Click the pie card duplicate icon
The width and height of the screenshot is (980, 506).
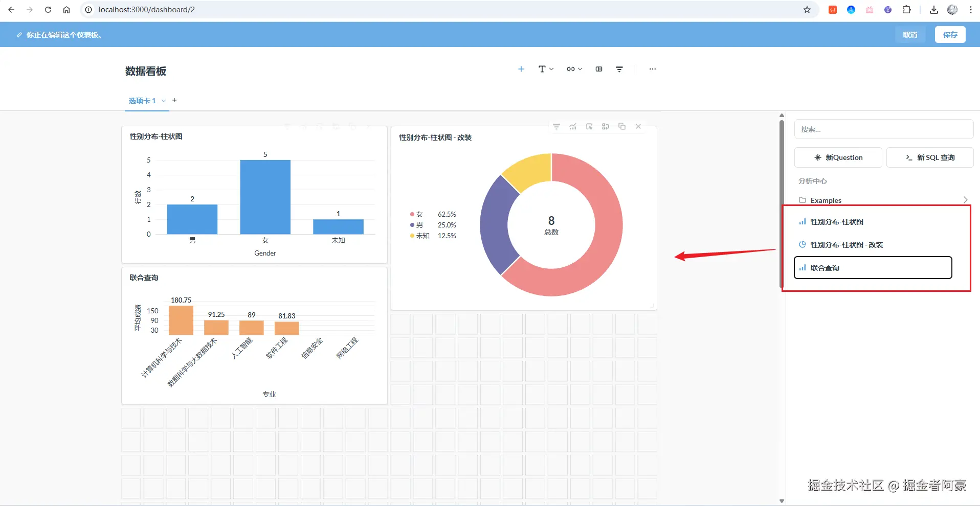622,126
